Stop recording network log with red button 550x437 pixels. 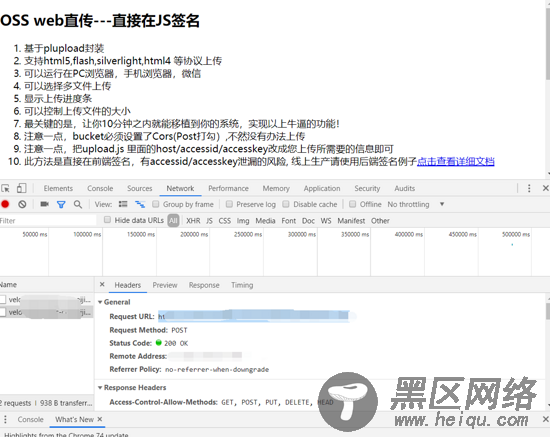tap(5, 204)
